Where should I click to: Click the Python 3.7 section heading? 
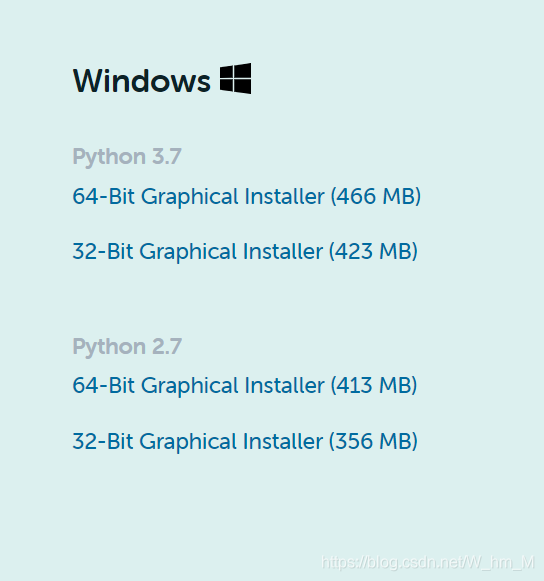click(x=127, y=157)
